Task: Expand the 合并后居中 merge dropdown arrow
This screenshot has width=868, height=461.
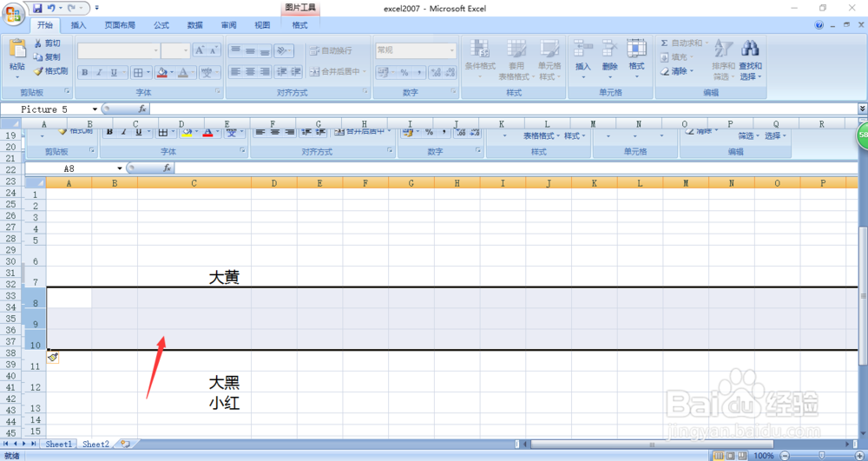Action: pyautogui.click(x=365, y=71)
